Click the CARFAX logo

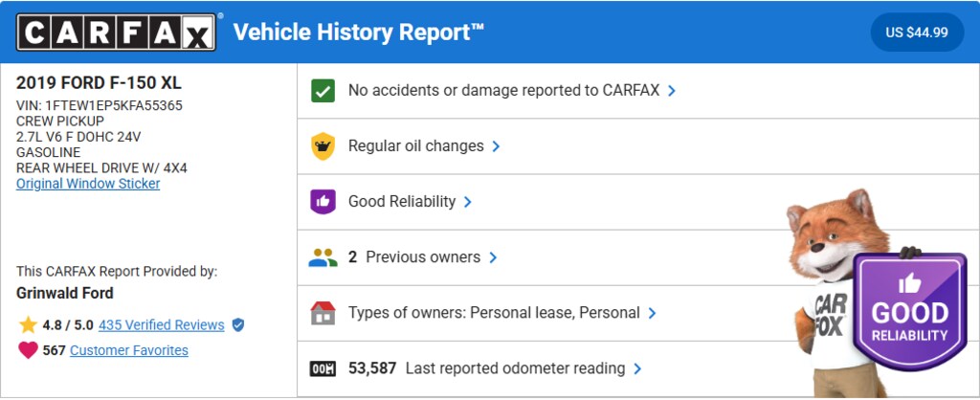pos(116,33)
